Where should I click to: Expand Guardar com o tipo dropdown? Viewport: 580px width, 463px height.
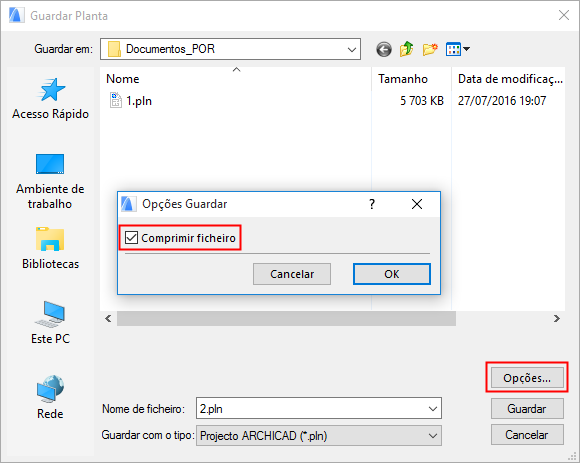click(432, 436)
